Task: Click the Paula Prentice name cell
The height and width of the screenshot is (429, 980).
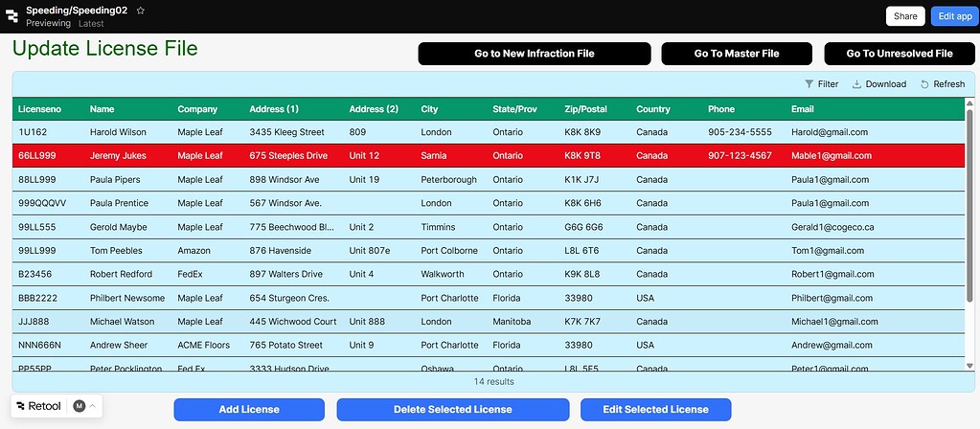Action: pos(120,204)
